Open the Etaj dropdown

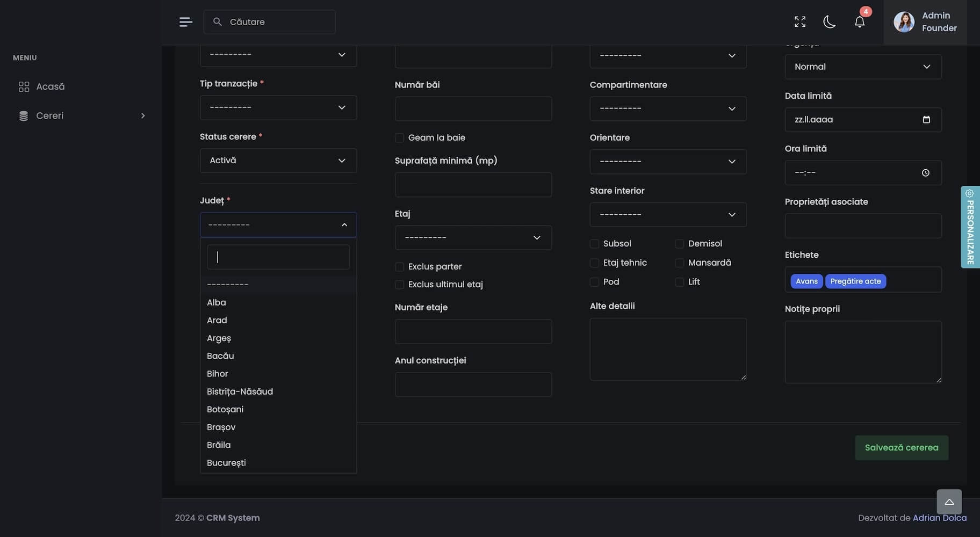point(473,237)
